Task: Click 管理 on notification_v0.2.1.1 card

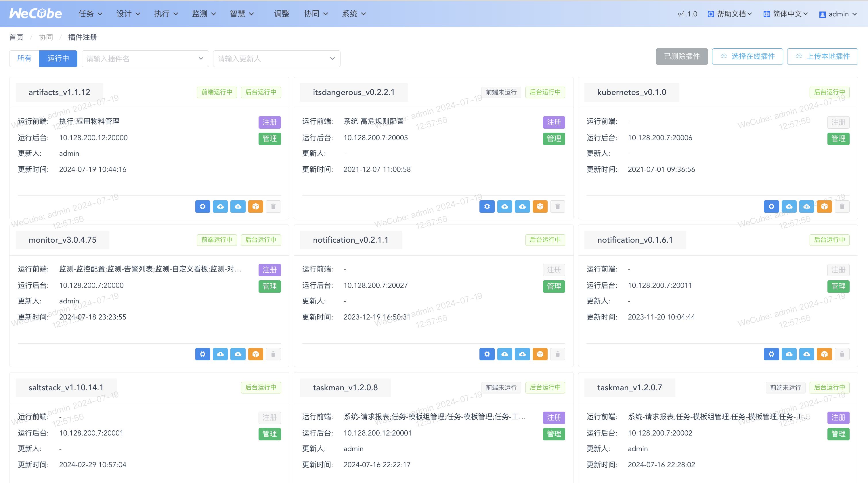Action: 554,286
